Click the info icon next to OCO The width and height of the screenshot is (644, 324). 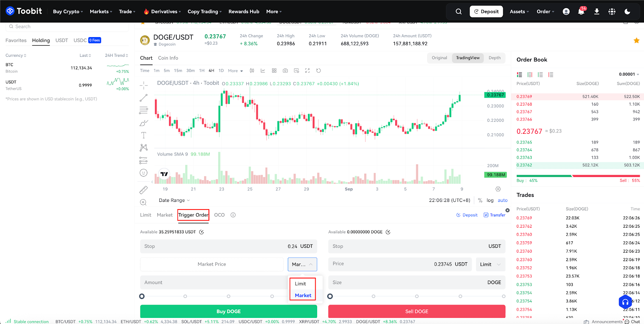pos(233,215)
